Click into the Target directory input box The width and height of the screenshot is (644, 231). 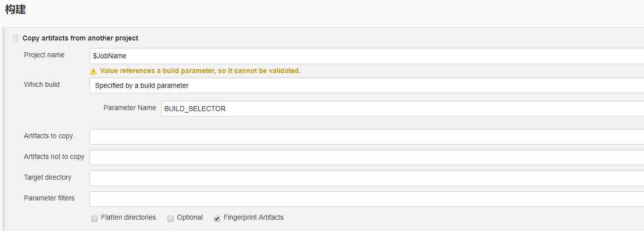[x=367, y=178]
